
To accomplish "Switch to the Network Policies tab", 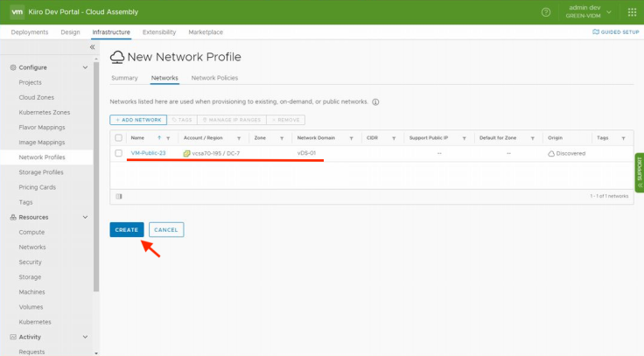I will 214,78.
